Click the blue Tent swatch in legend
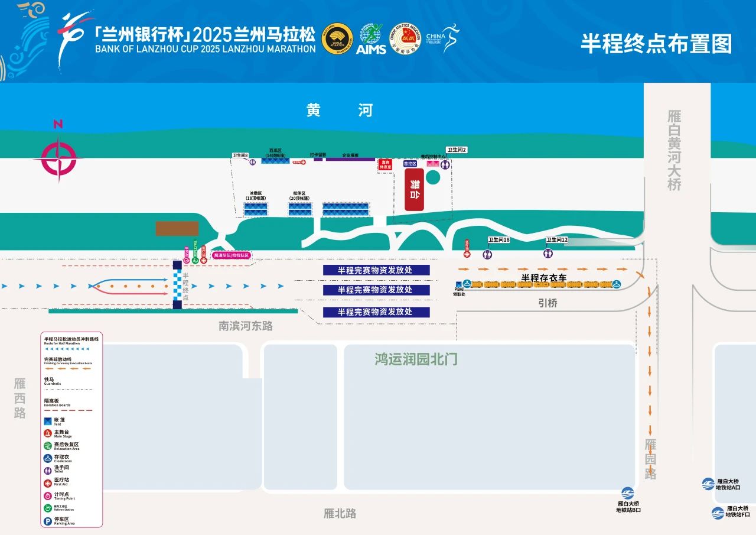 [x=48, y=421]
